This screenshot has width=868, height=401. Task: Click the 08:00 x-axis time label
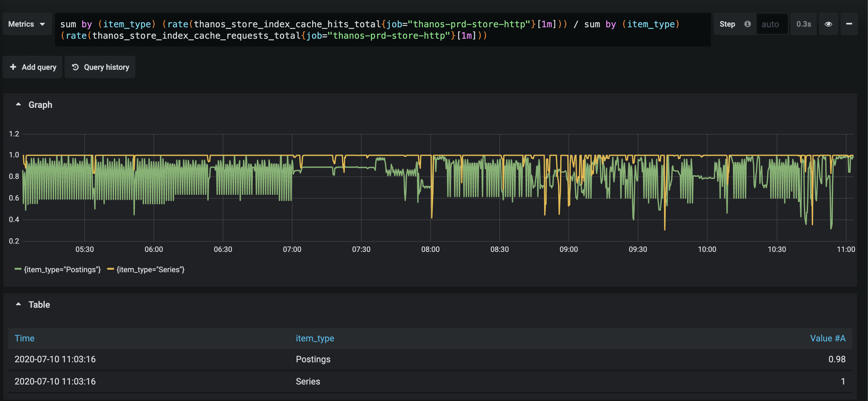coord(430,249)
